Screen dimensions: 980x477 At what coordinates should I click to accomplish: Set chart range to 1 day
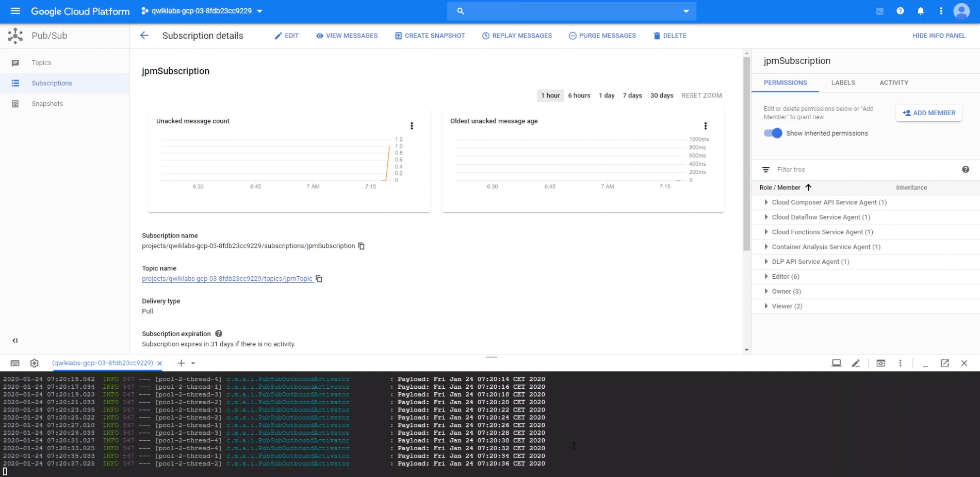[x=607, y=96]
